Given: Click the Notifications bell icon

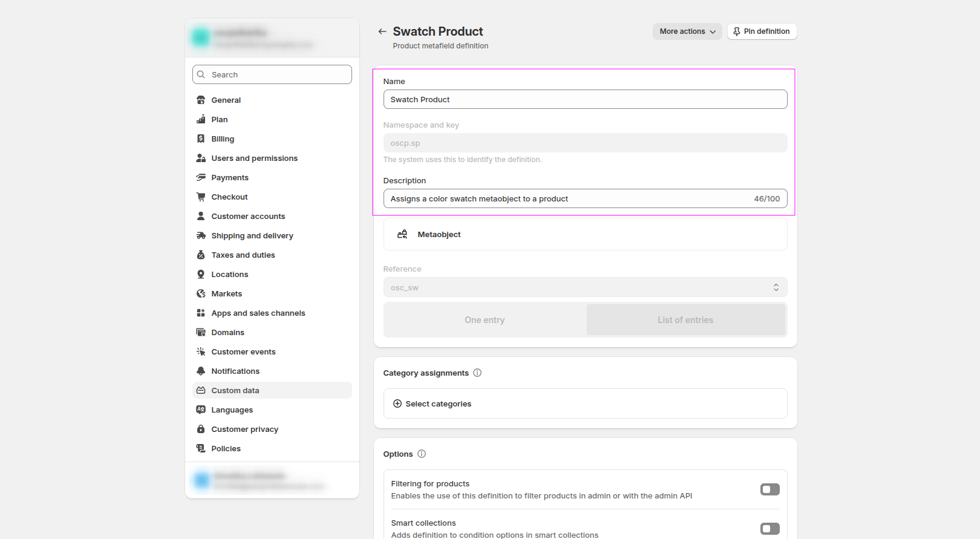Looking at the screenshot, I should pyautogui.click(x=201, y=371).
